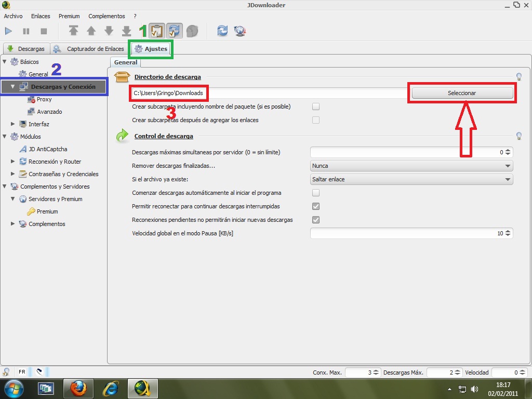This screenshot has height=399, width=532.
Task: Open the ? help menu
Action: [x=135, y=16]
